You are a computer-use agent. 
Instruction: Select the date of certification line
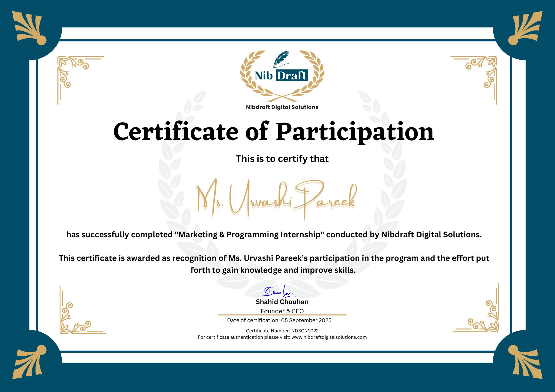click(279, 320)
